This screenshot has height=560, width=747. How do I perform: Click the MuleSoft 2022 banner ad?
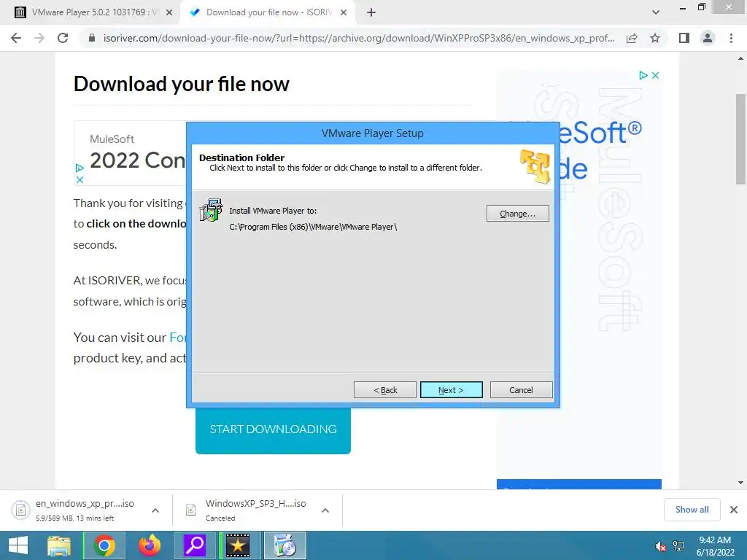tap(131, 153)
